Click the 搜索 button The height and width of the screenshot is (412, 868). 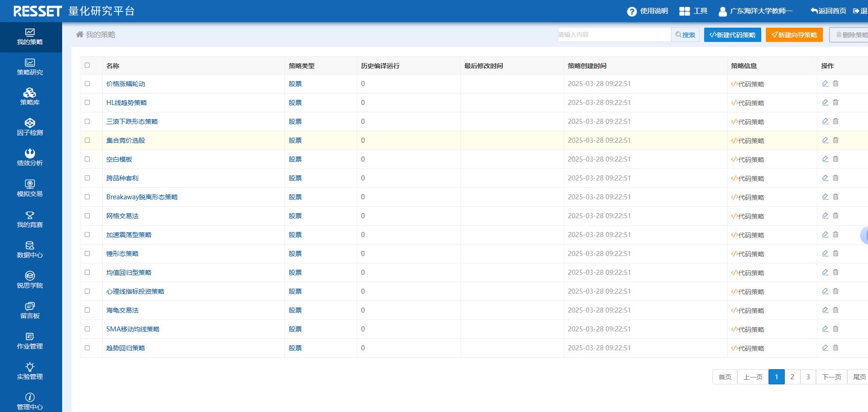click(685, 35)
